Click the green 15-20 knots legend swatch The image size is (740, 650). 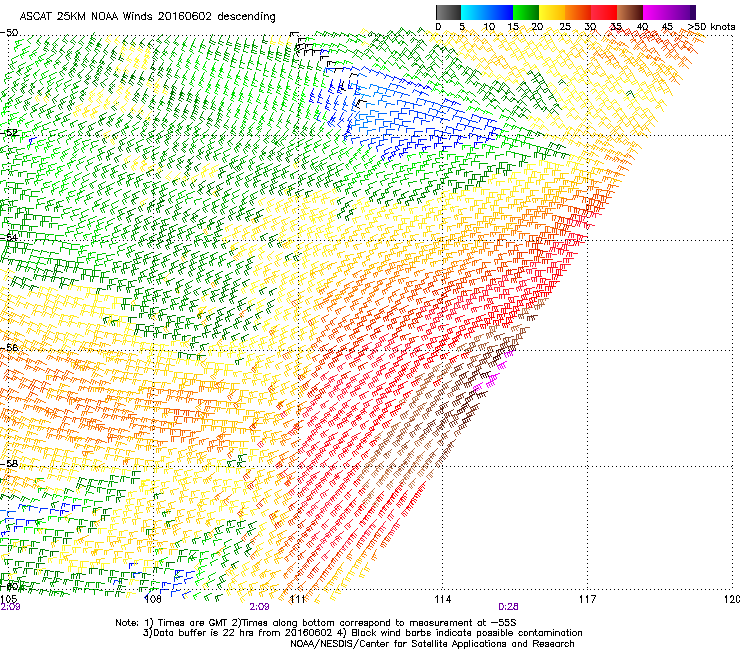526,12
